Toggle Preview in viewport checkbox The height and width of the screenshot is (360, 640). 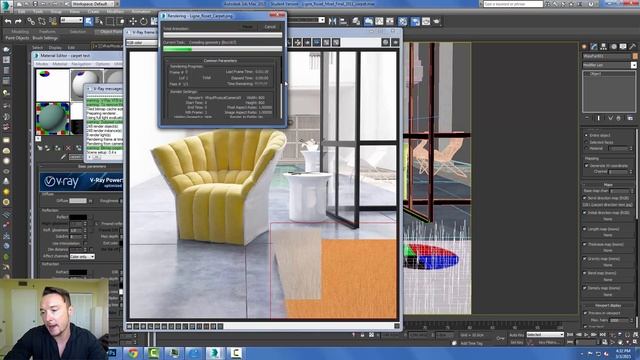tap(586, 313)
